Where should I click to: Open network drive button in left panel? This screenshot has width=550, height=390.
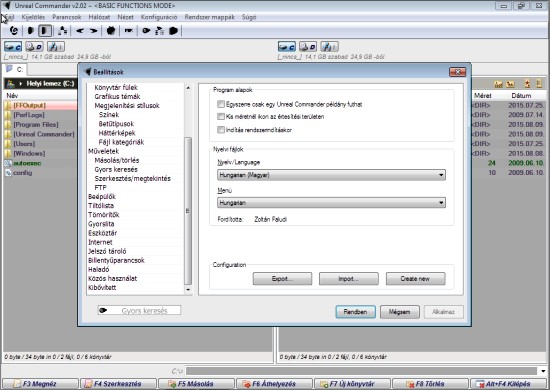(56, 47)
